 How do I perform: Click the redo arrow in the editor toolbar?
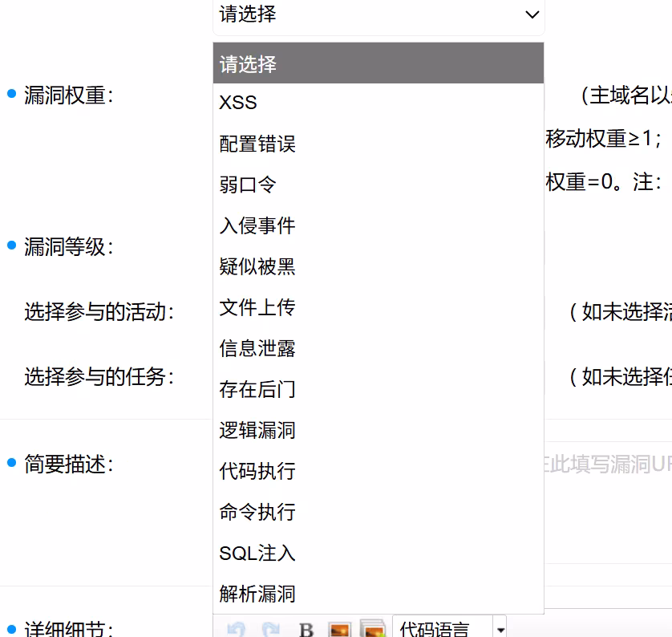[269, 629]
